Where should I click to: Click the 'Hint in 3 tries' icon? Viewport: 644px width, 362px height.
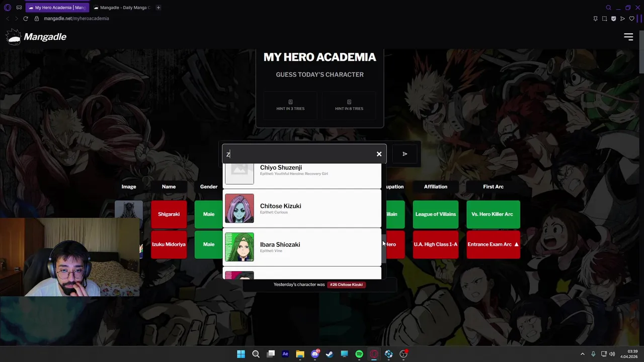(x=290, y=102)
